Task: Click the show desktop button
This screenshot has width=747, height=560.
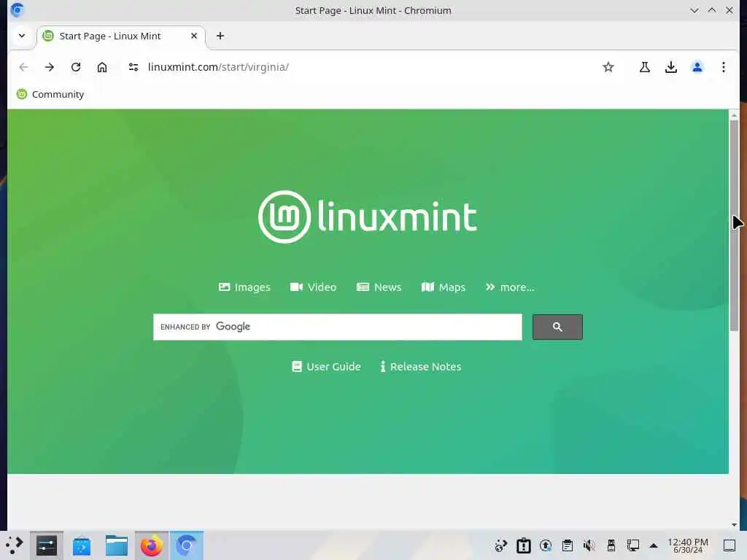Action: 729,545
